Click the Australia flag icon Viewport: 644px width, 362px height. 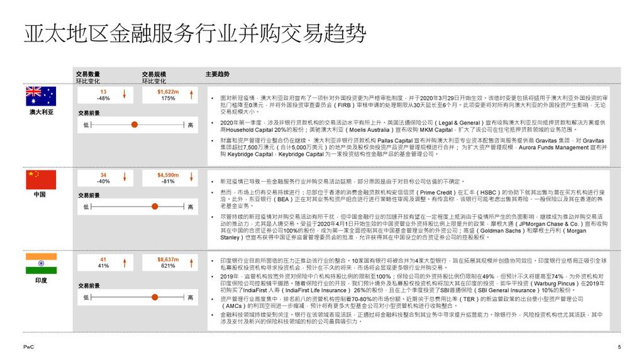pos(41,96)
